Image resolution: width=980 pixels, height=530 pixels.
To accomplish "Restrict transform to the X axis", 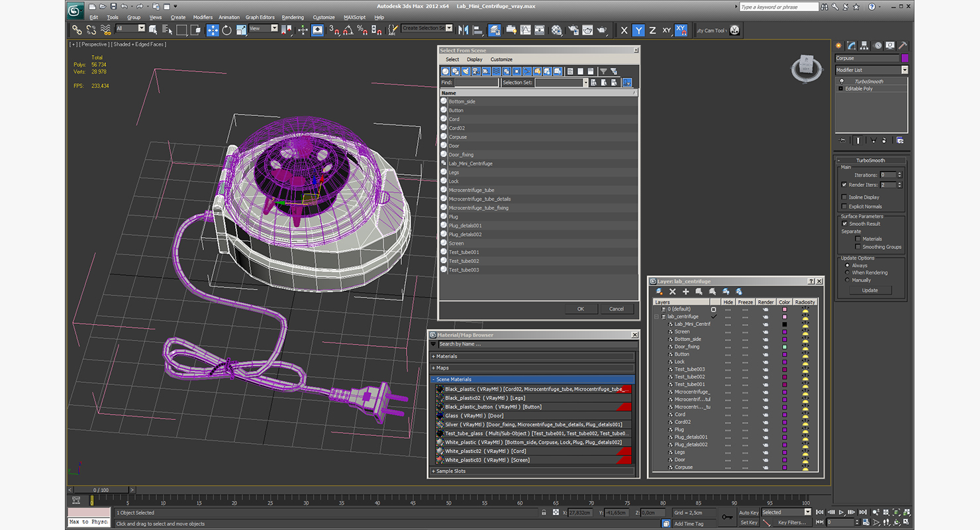I will click(x=624, y=30).
